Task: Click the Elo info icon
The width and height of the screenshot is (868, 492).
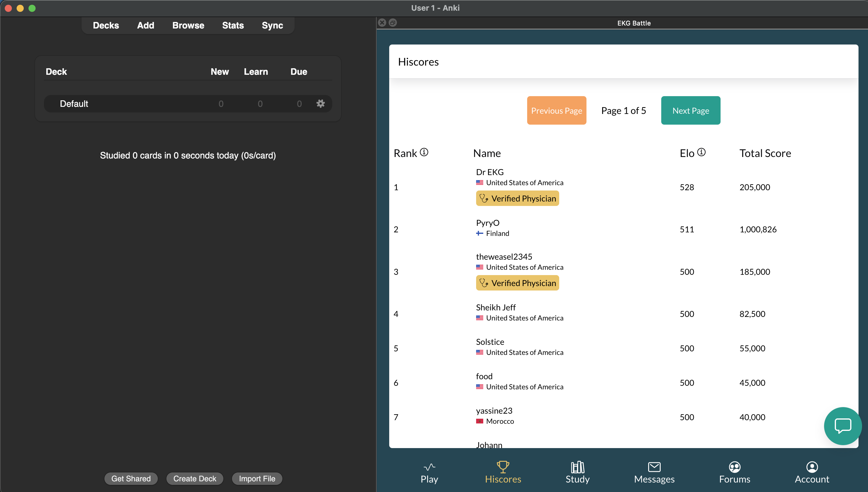Action: pos(702,153)
